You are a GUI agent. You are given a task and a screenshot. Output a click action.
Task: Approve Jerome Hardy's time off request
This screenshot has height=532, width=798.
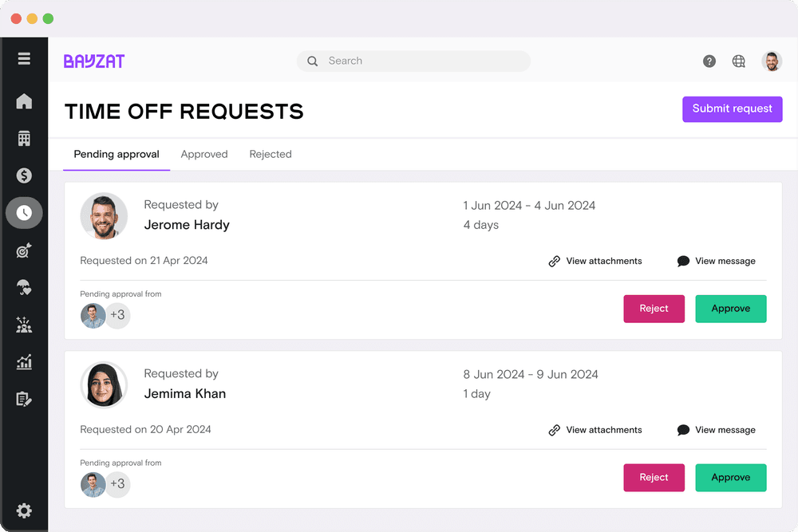(x=730, y=309)
